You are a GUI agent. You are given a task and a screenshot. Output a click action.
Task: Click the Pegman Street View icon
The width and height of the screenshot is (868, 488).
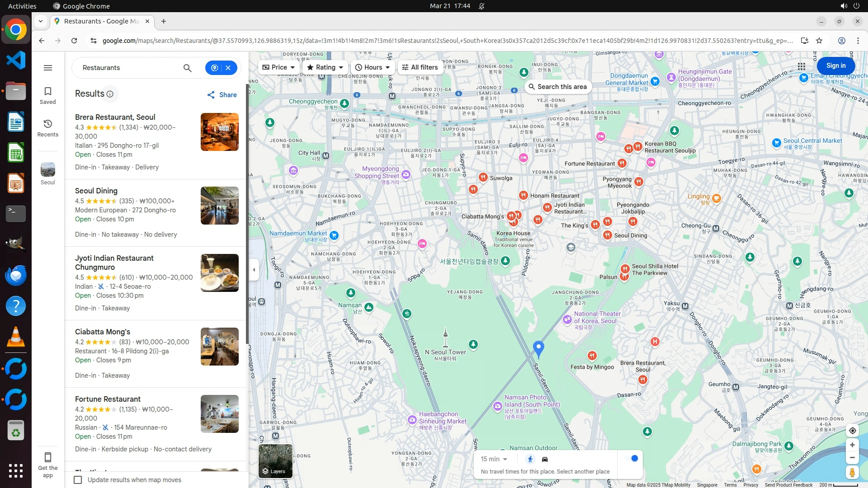coord(852,473)
